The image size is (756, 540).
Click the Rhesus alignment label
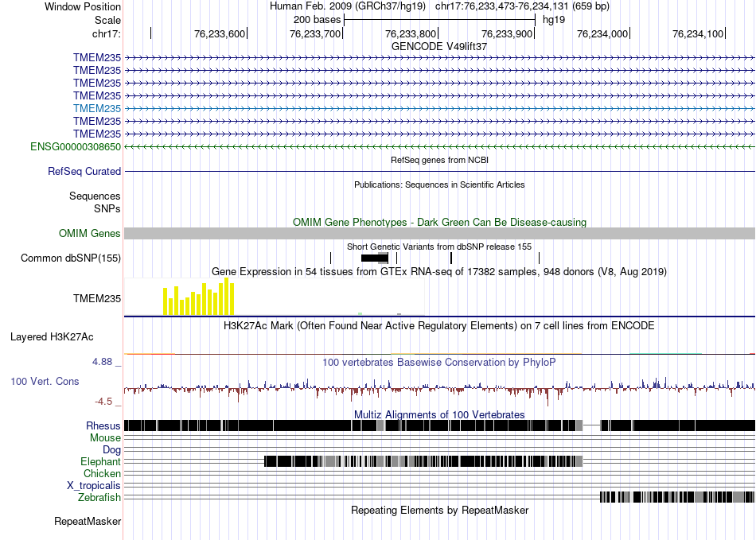[x=103, y=425]
